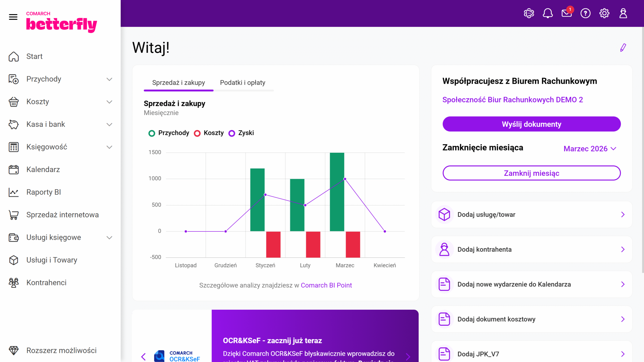This screenshot has width=644, height=362.
Task: Toggle the Zyski legend series
Action: click(x=241, y=133)
